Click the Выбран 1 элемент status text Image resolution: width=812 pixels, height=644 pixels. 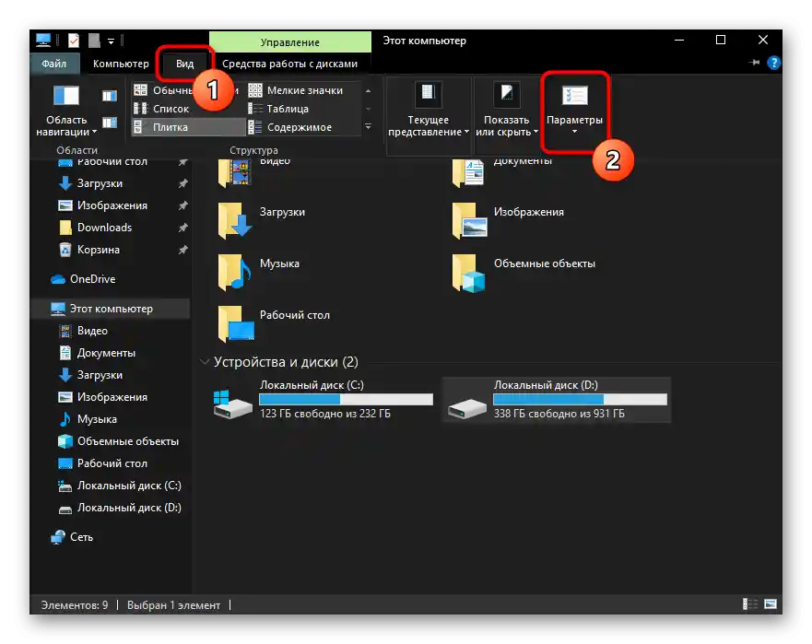click(173, 604)
